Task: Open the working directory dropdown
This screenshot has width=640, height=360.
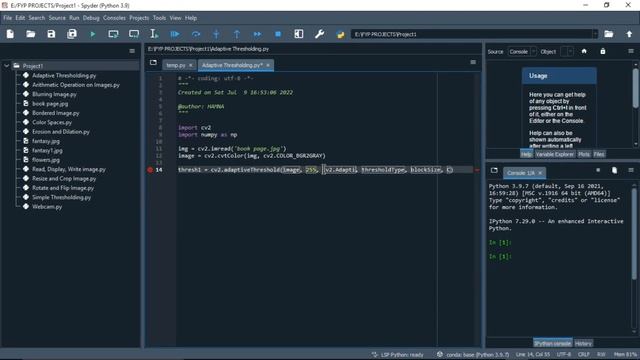Action: click(x=595, y=34)
